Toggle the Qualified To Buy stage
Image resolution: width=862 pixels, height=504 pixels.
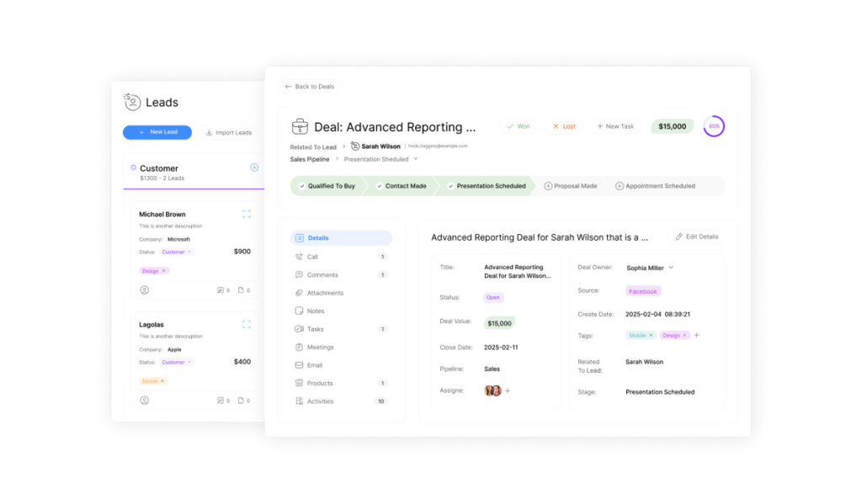[x=326, y=186]
